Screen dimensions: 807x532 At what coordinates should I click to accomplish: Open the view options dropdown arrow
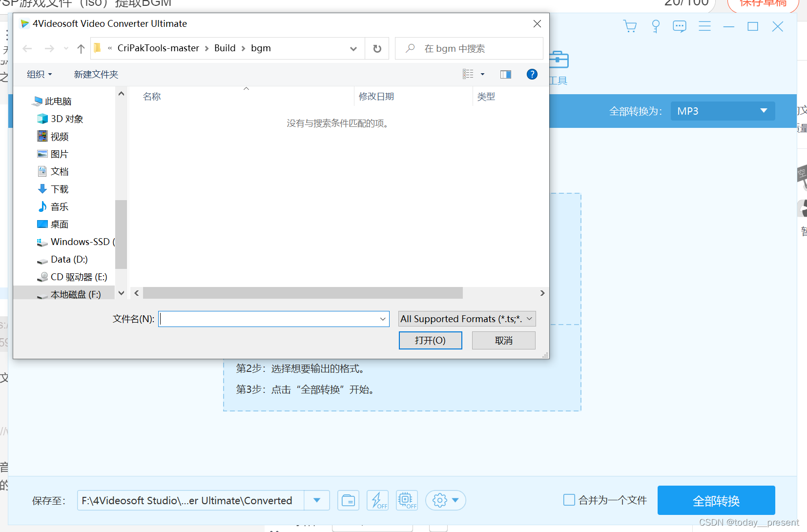(482, 74)
